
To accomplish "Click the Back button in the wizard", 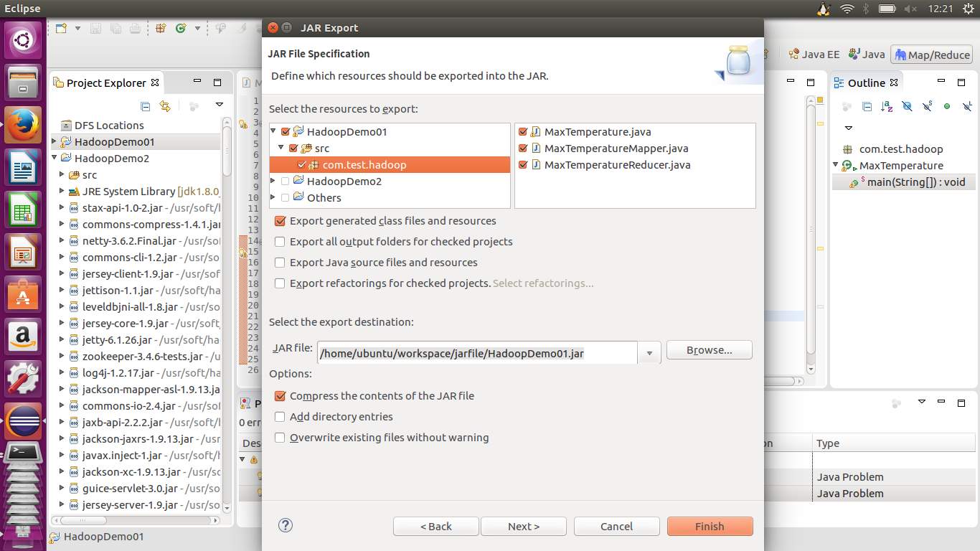I will [436, 527].
